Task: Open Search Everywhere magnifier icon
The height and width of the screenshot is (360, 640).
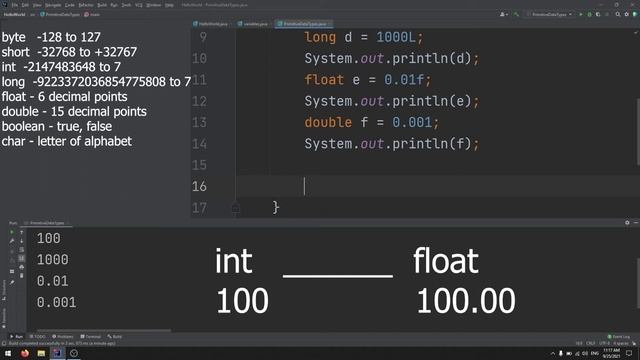Action: pos(618,14)
